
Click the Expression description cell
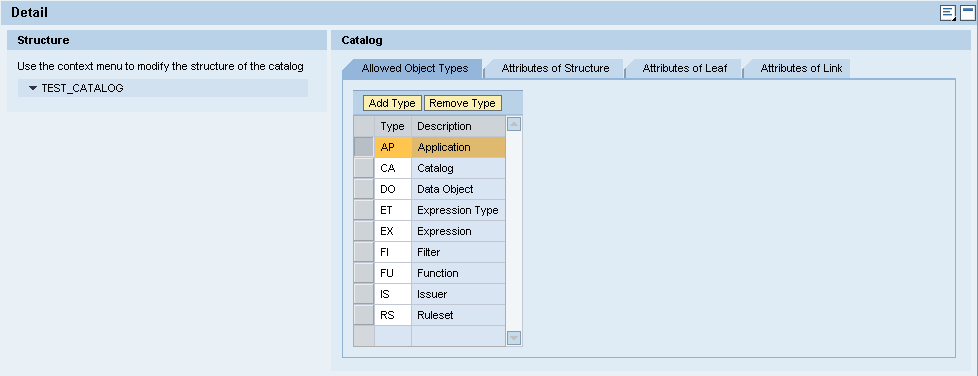[458, 231]
